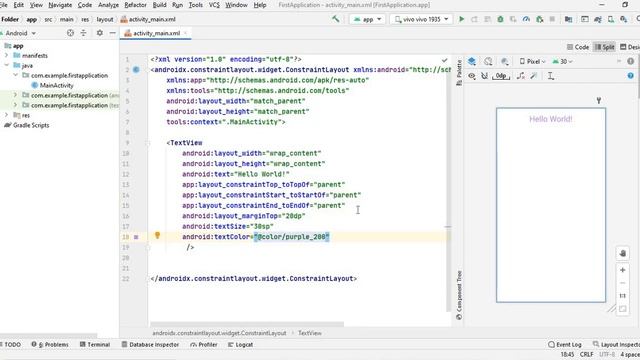Click Attach Debugger to Android Process icon

[540, 19]
